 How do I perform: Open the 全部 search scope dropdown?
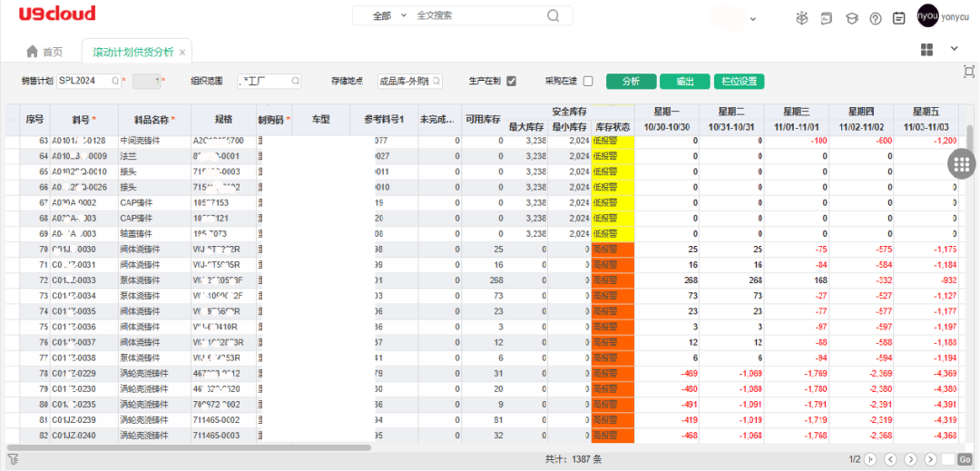tap(389, 16)
